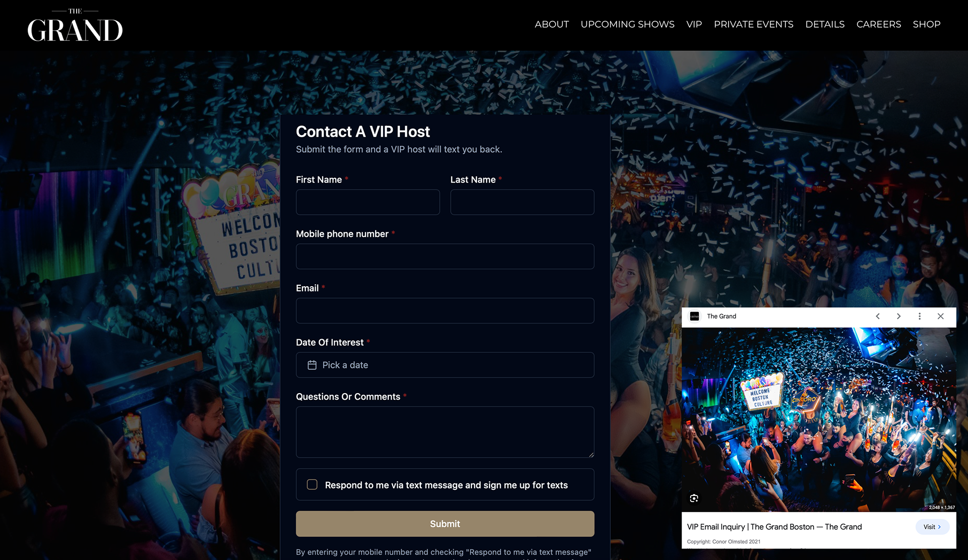Viewport: 968px width, 560px height.
Task: Open the UPCOMING SHOWS menu item
Action: pos(628,24)
